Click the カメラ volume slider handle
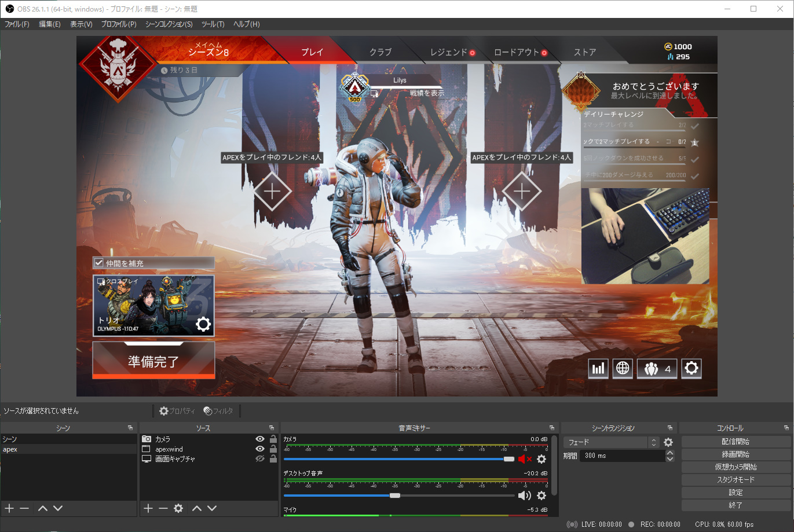This screenshot has height=532, width=794. (x=509, y=459)
